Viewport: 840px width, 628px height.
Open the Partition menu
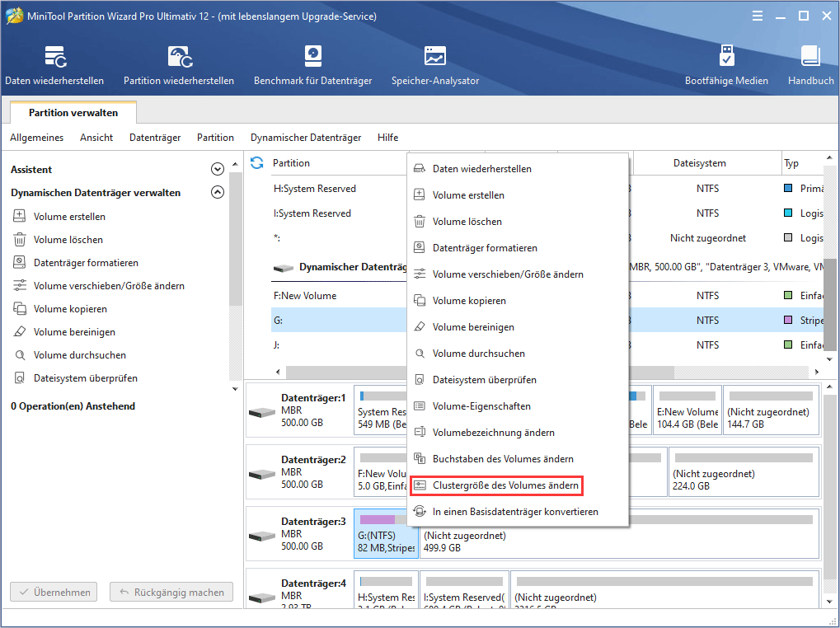[215, 138]
